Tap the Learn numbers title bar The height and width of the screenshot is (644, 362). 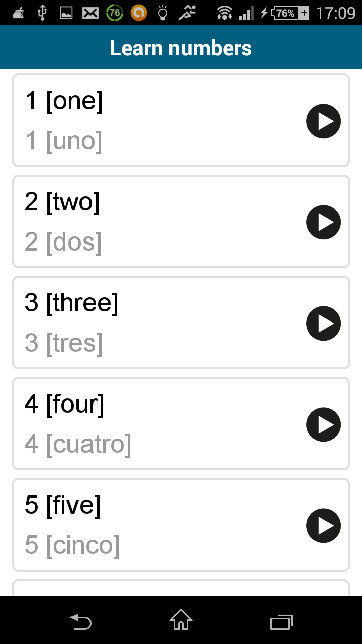point(181,47)
